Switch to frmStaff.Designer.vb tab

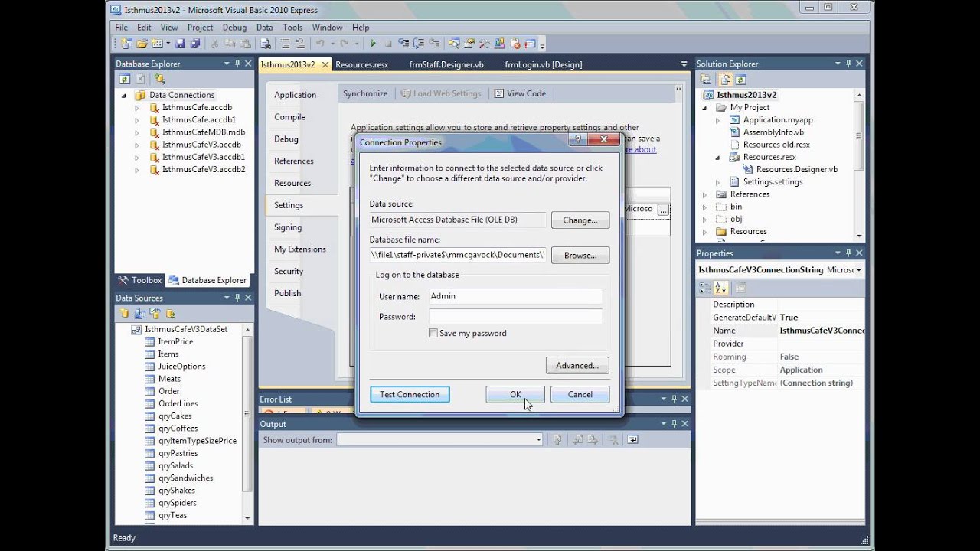pyautogui.click(x=446, y=65)
